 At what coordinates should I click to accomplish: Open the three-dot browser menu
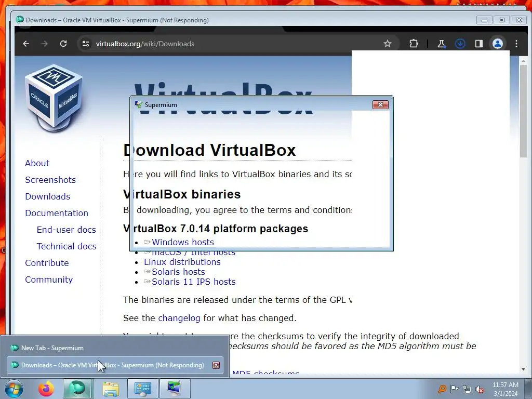point(516,44)
